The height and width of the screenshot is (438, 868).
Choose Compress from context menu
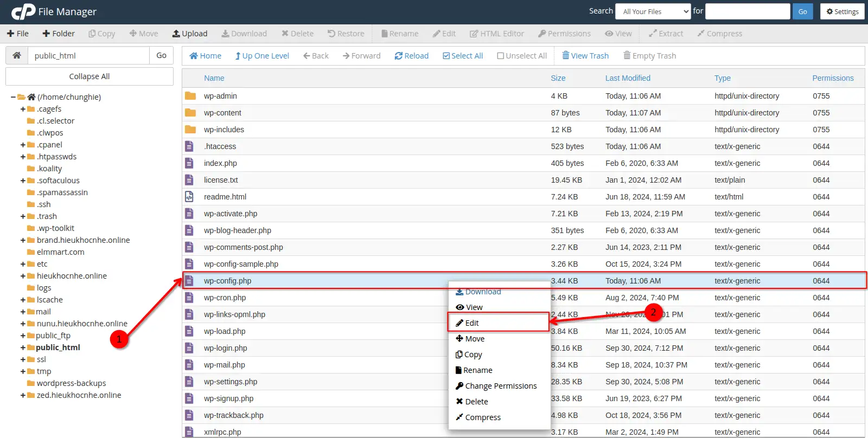click(478, 417)
